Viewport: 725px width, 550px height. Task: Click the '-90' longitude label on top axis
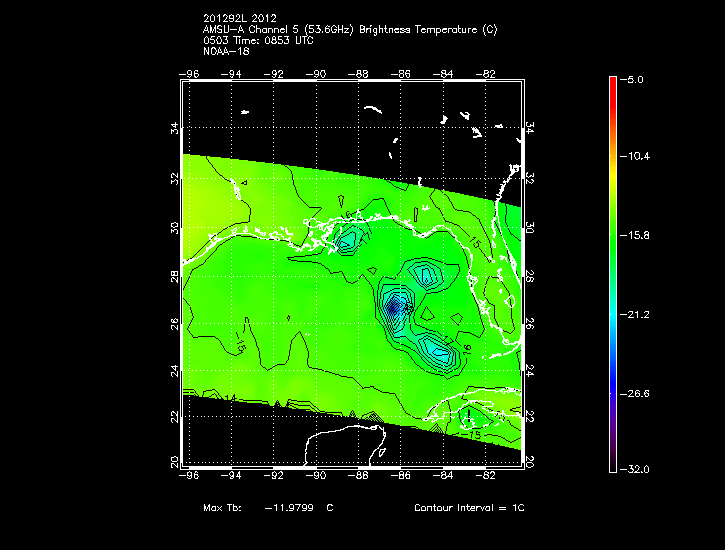click(x=316, y=74)
